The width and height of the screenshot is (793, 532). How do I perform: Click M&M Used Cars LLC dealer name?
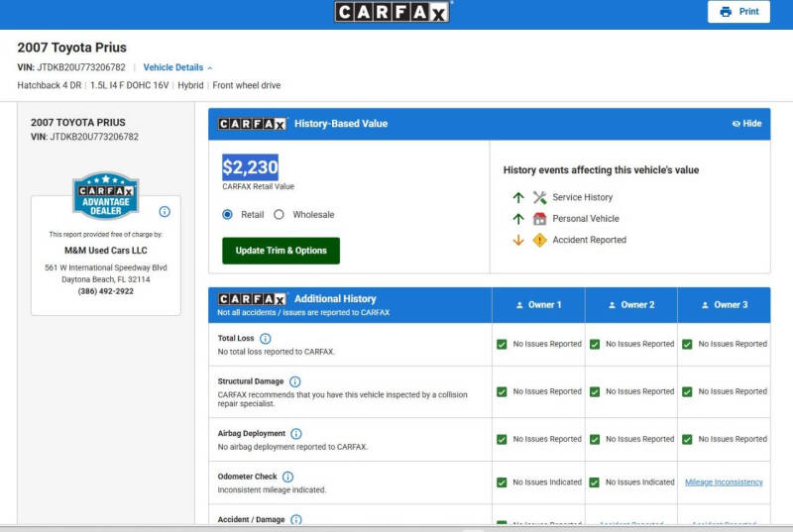(106, 250)
